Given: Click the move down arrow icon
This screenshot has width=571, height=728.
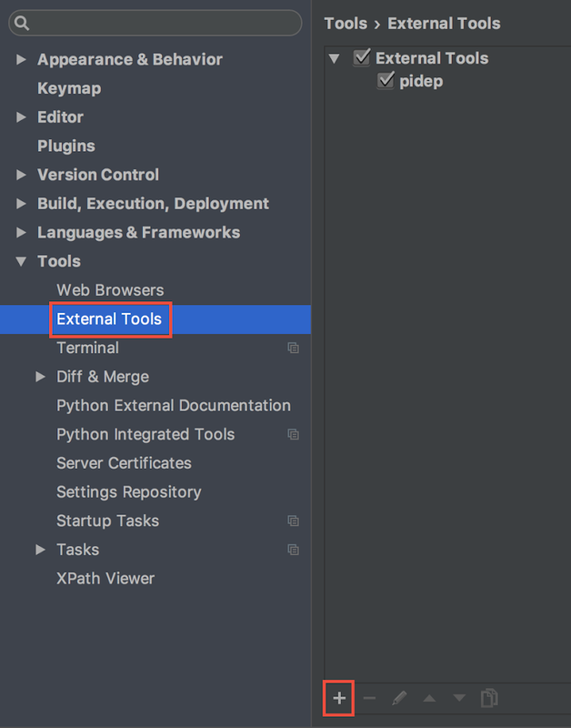Looking at the screenshot, I should (x=459, y=698).
